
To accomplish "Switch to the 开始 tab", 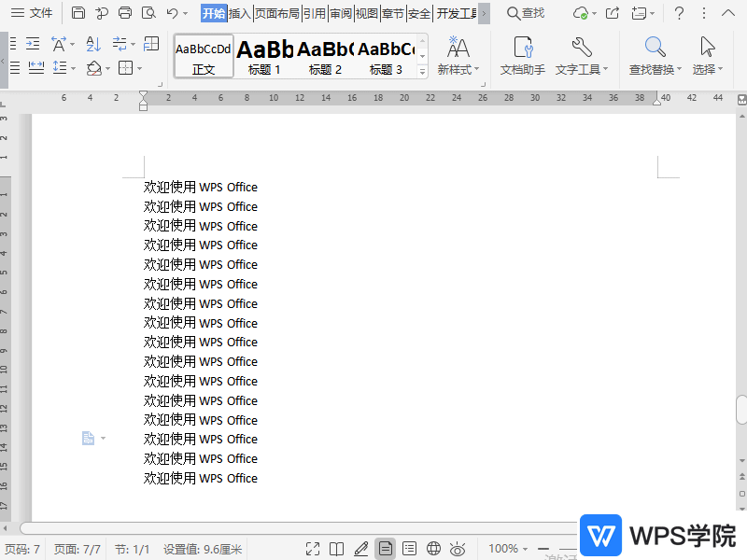I will [214, 13].
